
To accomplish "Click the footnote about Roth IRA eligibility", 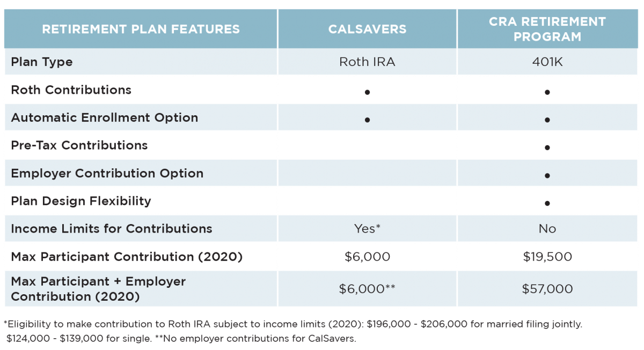I will (293, 331).
